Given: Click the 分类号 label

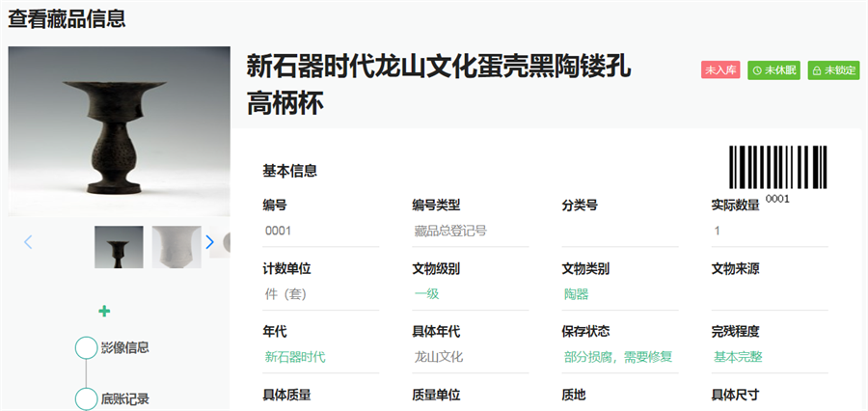Looking at the screenshot, I should (x=580, y=205).
